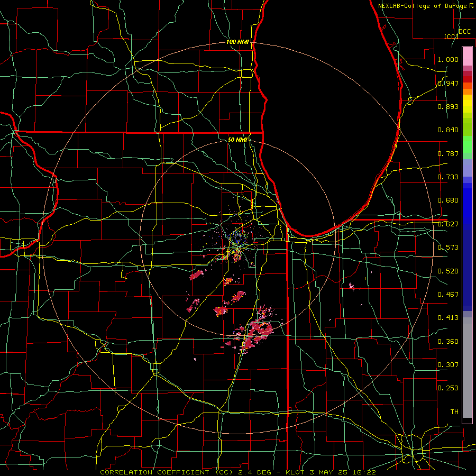
Task: Click the 0.733 value on the scale
Action: click(448, 177)
